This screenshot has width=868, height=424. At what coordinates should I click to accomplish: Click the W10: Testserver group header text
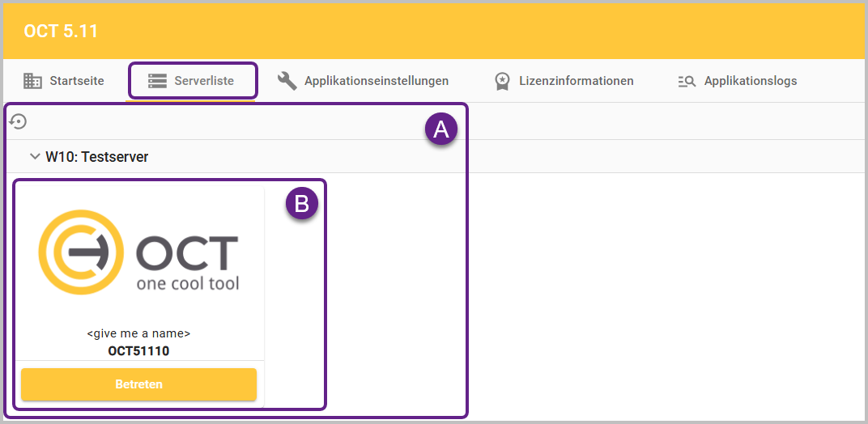(96, 157)
